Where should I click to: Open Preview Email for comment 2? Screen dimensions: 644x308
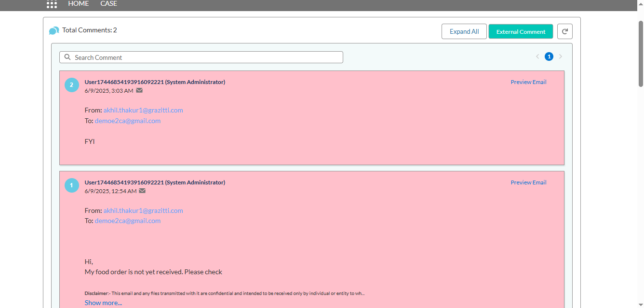click(528, 82)
